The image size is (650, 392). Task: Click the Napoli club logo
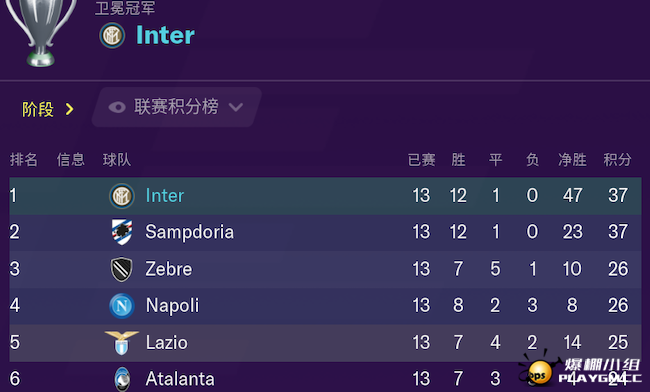click(122, 306)
